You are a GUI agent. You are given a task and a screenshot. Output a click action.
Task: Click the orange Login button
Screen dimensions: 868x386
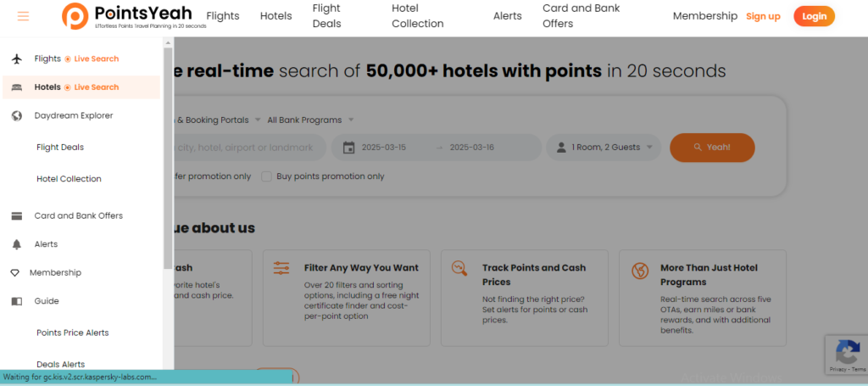pos(815,16)
